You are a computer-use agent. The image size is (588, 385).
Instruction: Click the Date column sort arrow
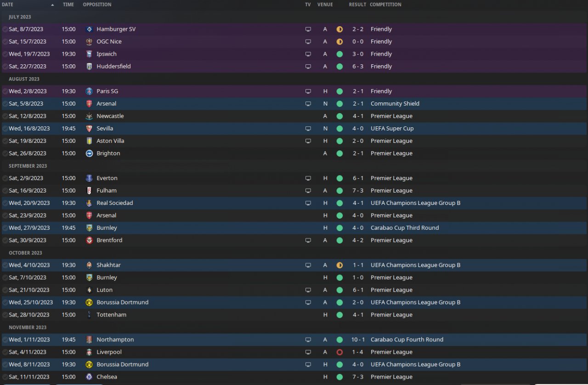click(x=52, y=5)
